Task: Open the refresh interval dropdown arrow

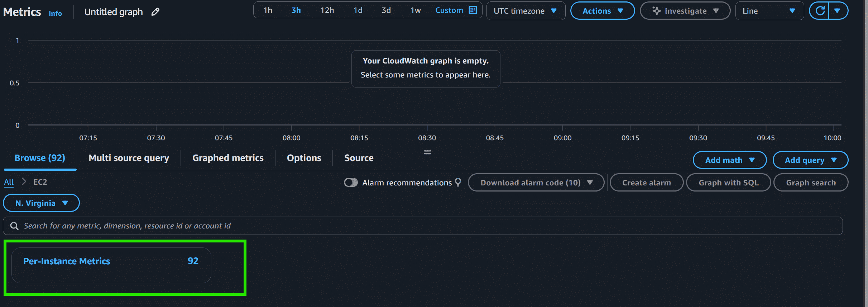Action: click(x=837, y=11)
